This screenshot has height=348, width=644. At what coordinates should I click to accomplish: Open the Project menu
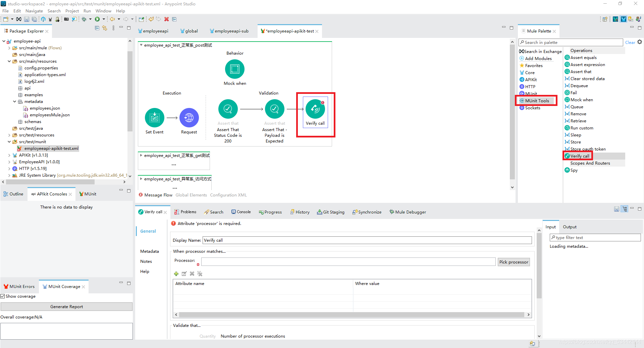[x=72, y=11]
